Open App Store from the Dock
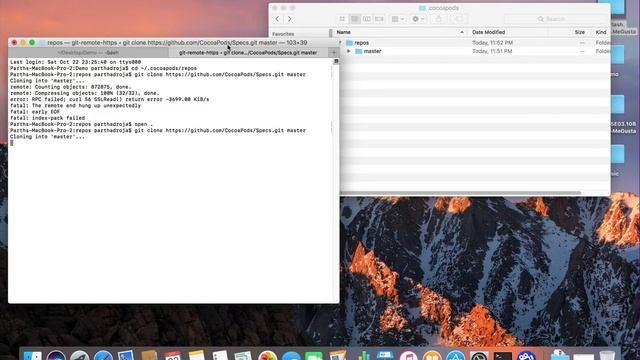The image size is (640, 360). 456,356
